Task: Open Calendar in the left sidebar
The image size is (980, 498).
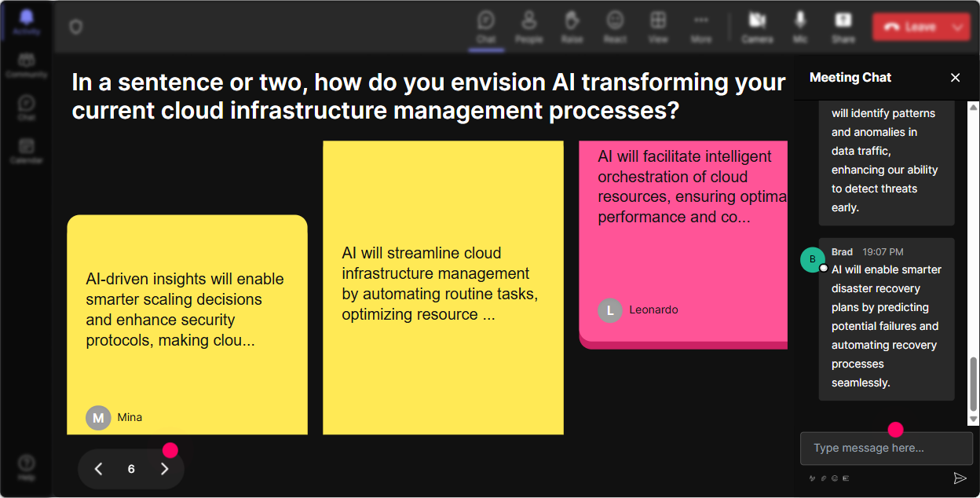Action: coord(27,150)
